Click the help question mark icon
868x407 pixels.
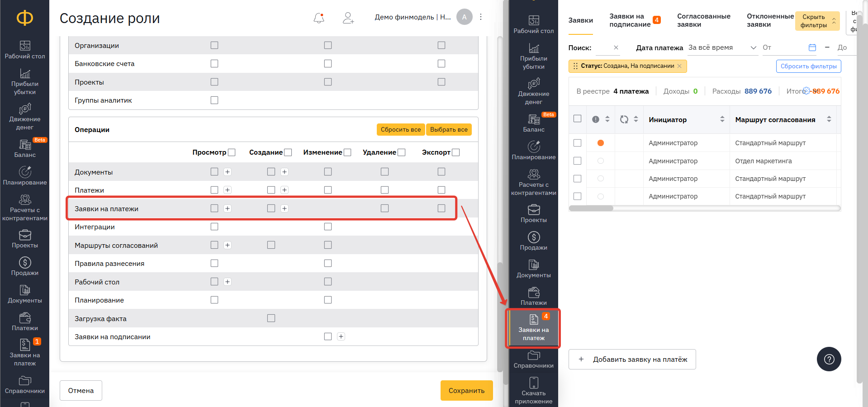coord(829,359)
